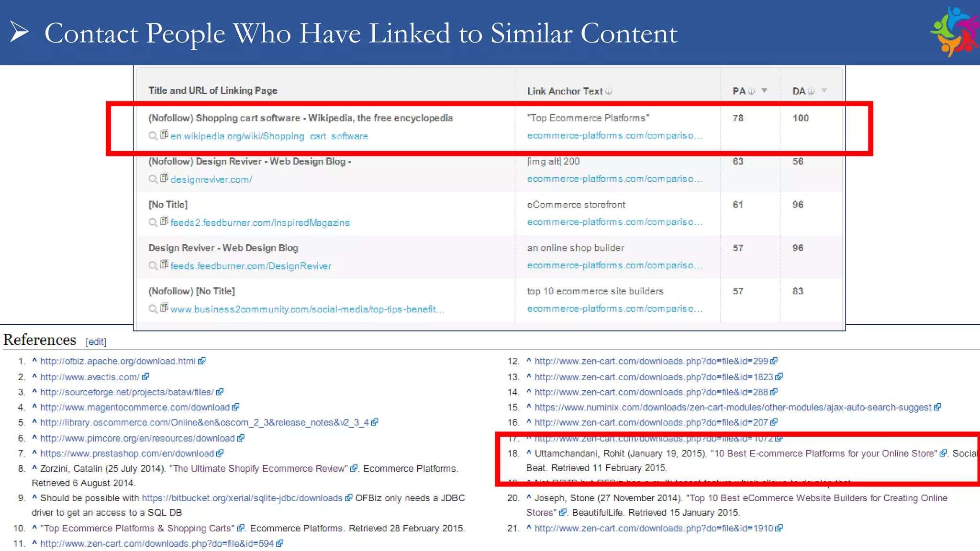Click external link icon after ofbiz.apache.org reference

202,361
